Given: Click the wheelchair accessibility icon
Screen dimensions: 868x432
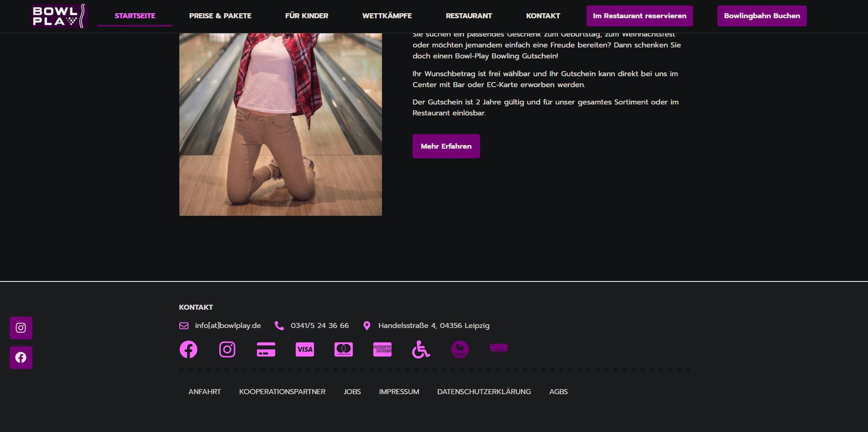Looking at the screenshot, I should click(x=421, y=349).
